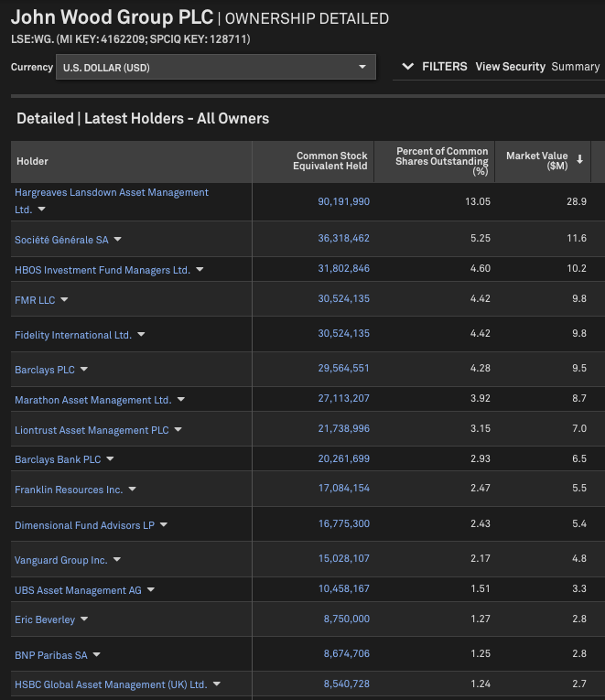Expand the arrow beside HBOS Investment Fund Managers

200,270
